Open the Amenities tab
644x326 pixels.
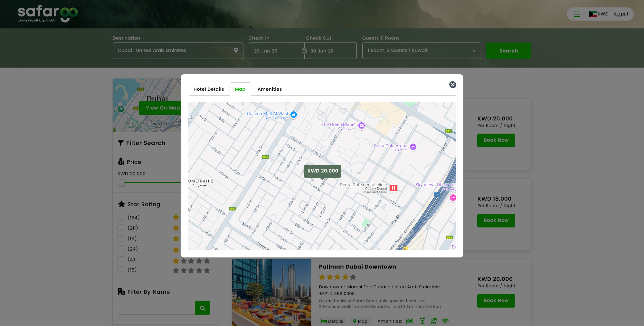(270, 89)
